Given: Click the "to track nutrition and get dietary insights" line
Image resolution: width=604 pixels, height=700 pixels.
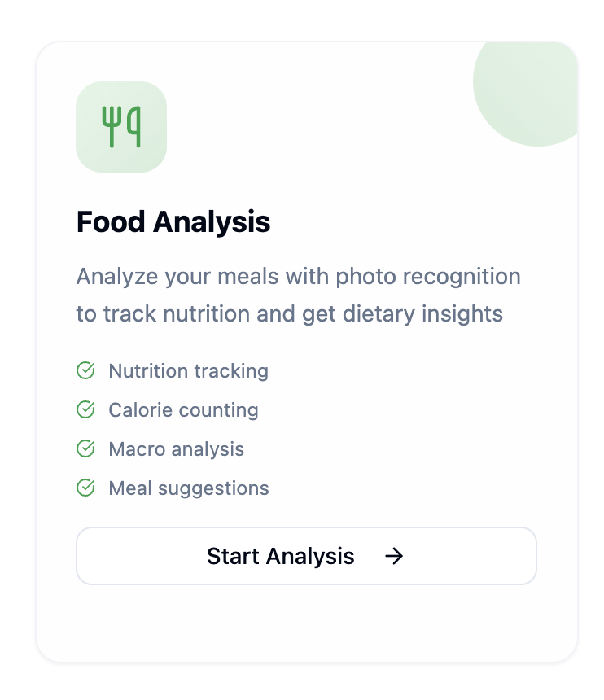Looking at the screenshot, I should [x=289, y=314].
